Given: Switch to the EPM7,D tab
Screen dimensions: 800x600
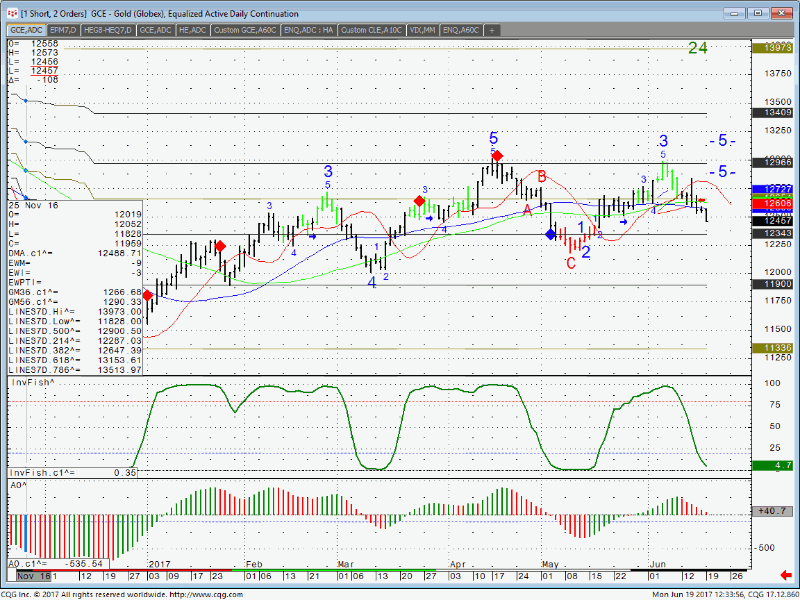Looking at the screenshot, I should pyautogui.click(x=63, y=30).
